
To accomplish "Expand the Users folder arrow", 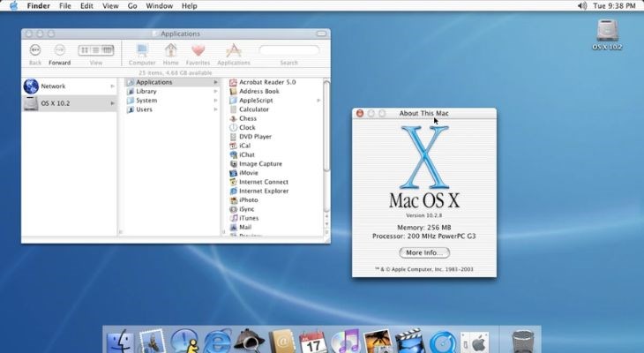I will coord(215,109).
